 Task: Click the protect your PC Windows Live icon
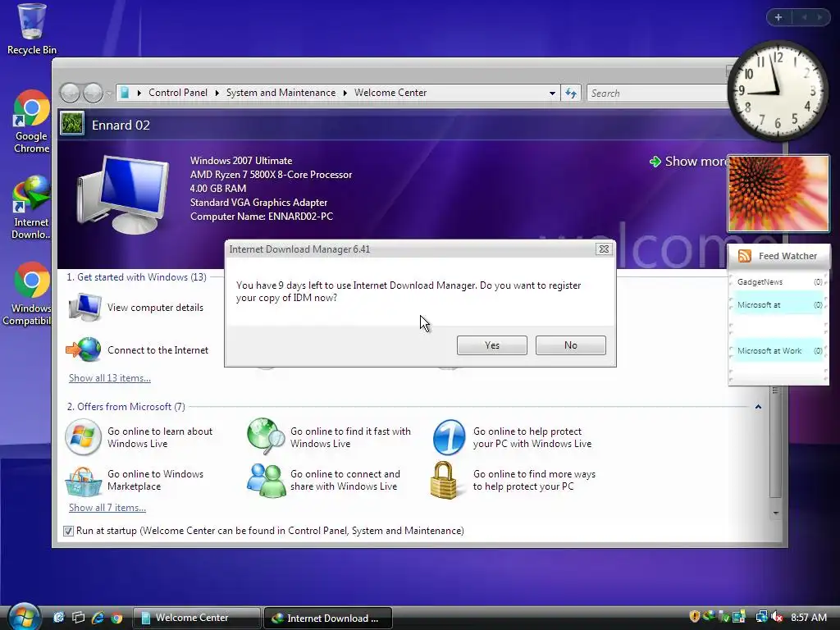click(x=449, y=437)
